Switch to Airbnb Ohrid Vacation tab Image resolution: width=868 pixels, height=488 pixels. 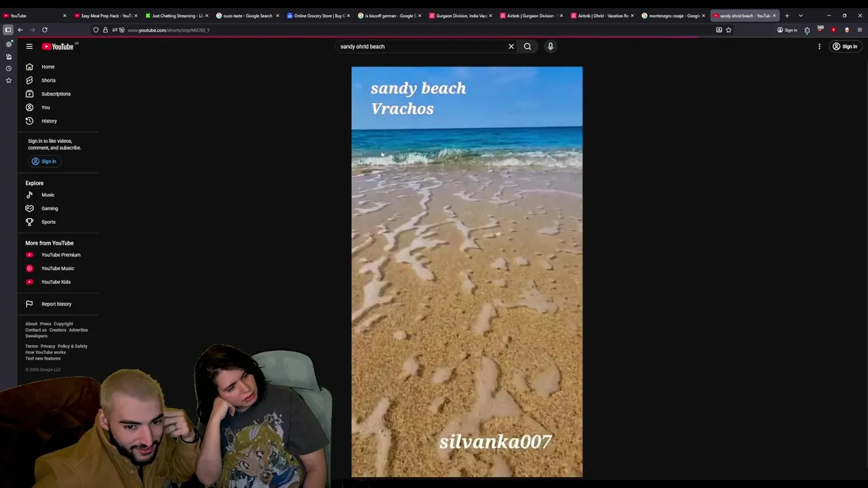601,16
